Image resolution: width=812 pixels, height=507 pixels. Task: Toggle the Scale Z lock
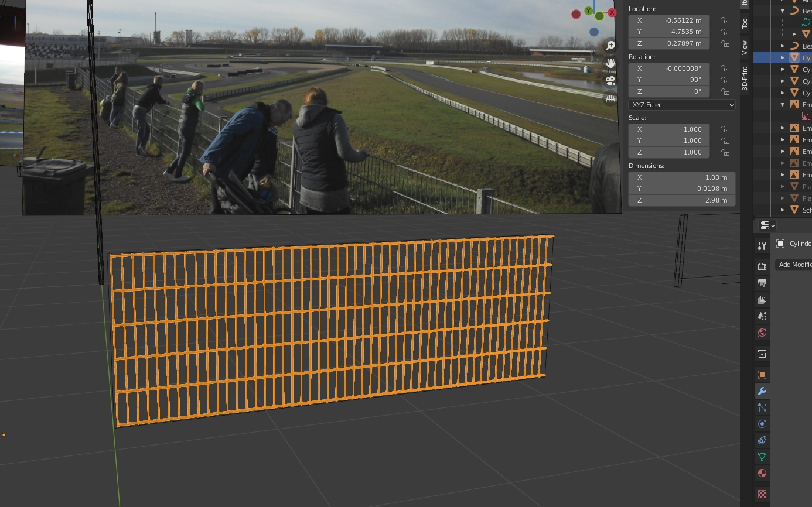click(x=725, y=153)
